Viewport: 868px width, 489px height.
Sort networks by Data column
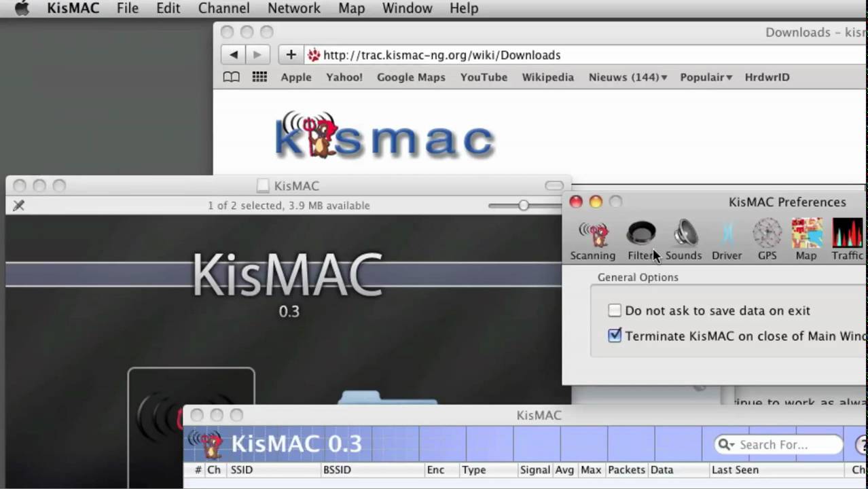(x=678, y=470)
